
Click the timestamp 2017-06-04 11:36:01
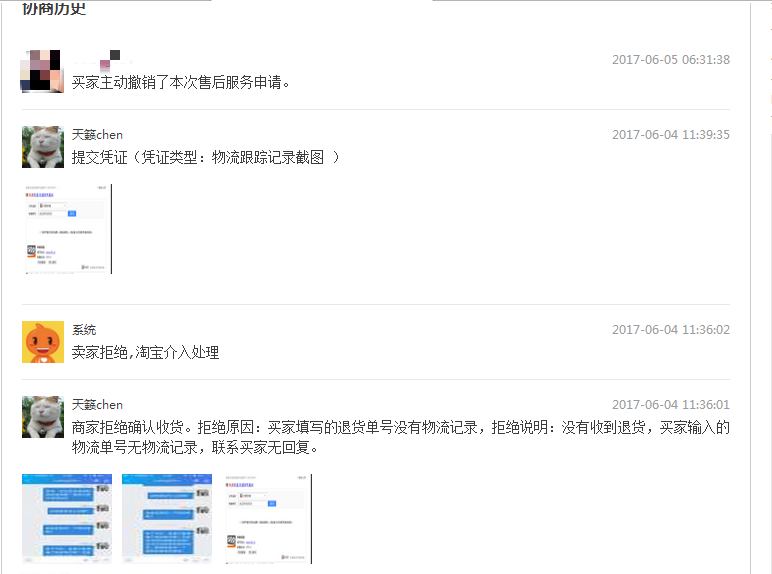(671, 405)
